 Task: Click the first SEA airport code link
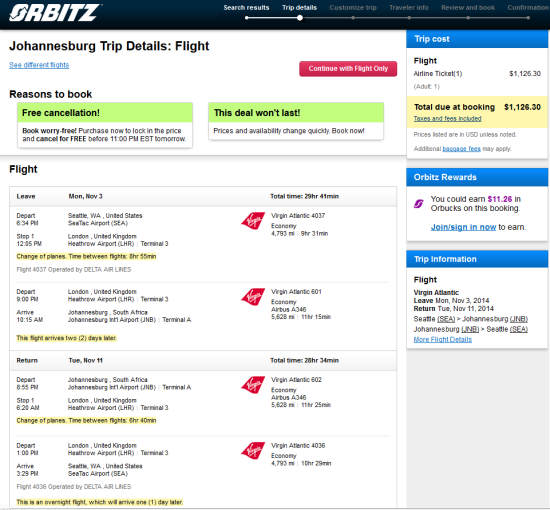click(x=446, y=319)
